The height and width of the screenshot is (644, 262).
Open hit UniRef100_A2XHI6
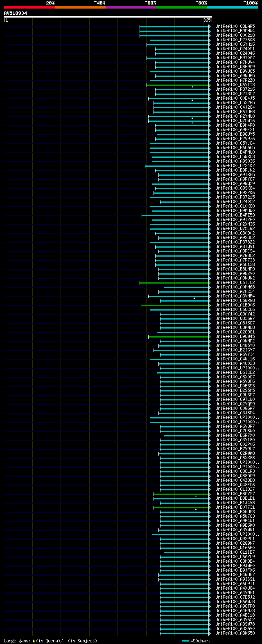pyautogui.click(x=235, y=224)
